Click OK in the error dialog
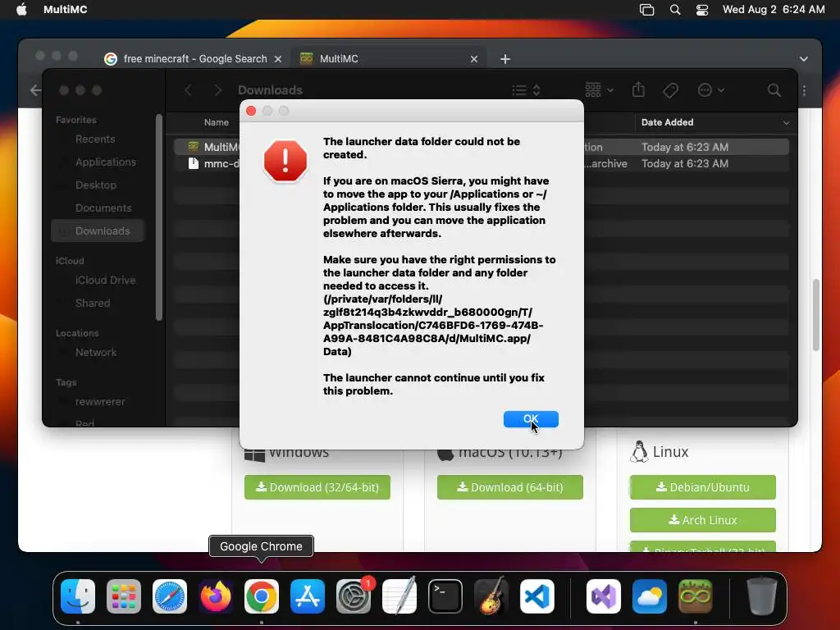 (x=531, y=419)
